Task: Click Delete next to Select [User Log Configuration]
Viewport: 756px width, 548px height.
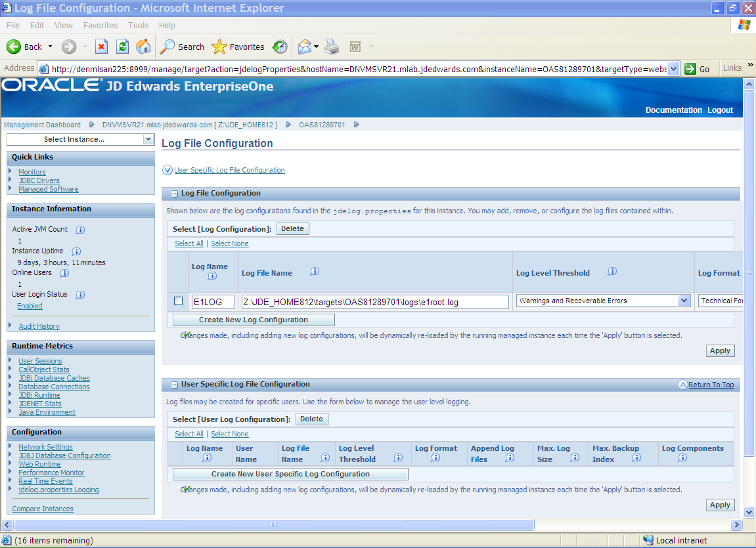Action: pyautogui.click(x=311, y=419)
